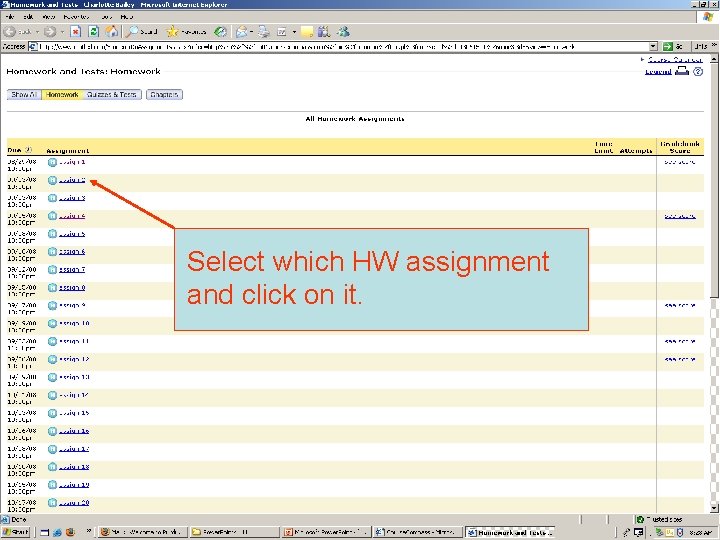The height and width of the screenshot is (540, 720).
Task: Open the Legend link
Action: [658, 71]
